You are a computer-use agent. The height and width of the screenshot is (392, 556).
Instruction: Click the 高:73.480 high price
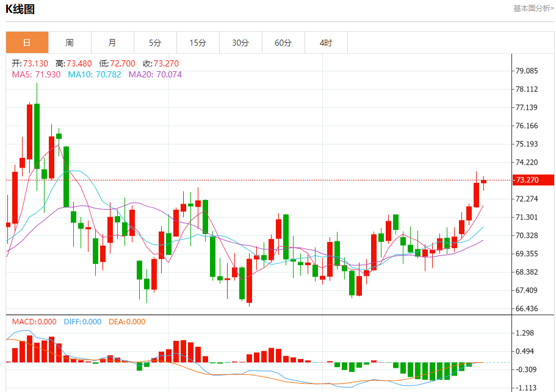click(74, 63)
